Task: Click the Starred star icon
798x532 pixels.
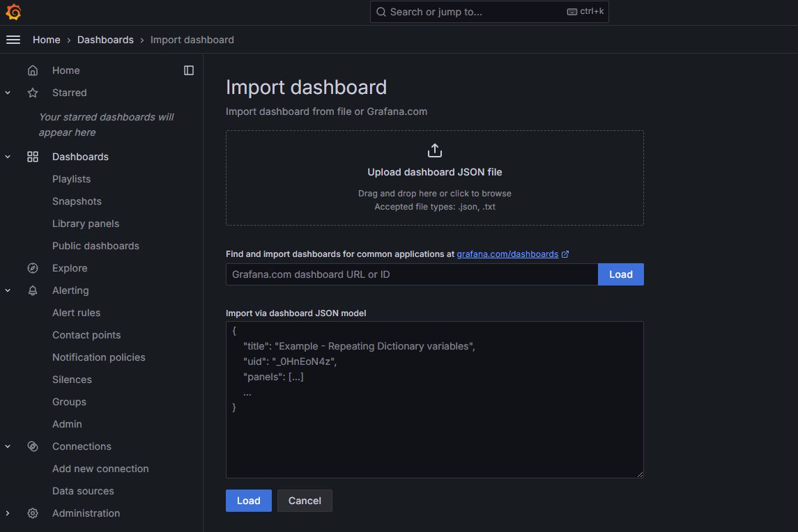Action: coord(33,93)
